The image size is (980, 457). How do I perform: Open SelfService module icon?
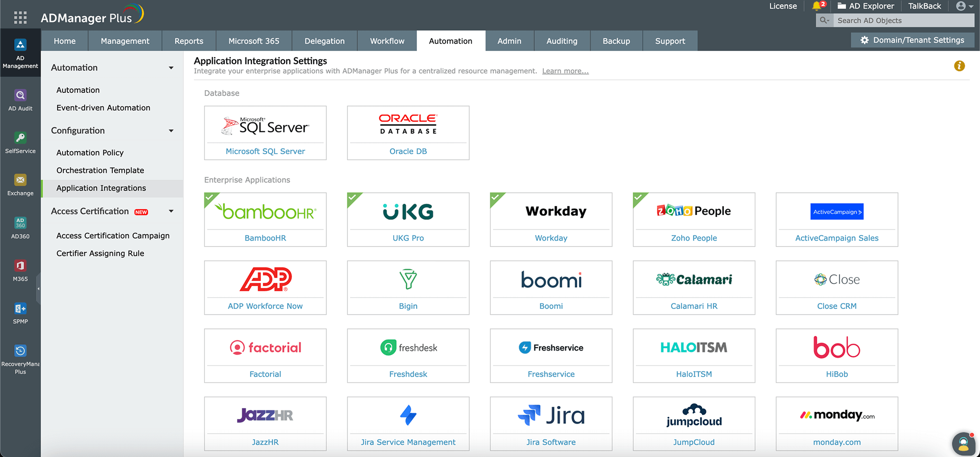tap(20, 137)
